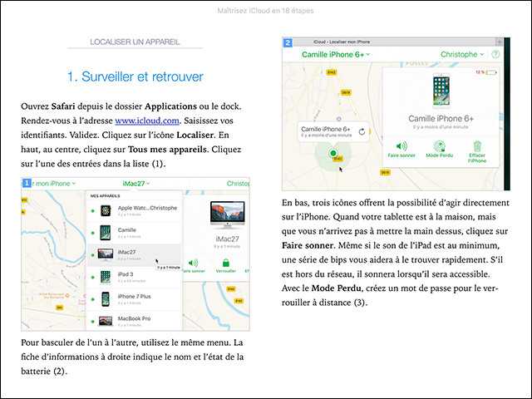Click Faire sonner speaker icon in screenshot 1
Screen dimensions: 532x399
(x=193, y=263)
